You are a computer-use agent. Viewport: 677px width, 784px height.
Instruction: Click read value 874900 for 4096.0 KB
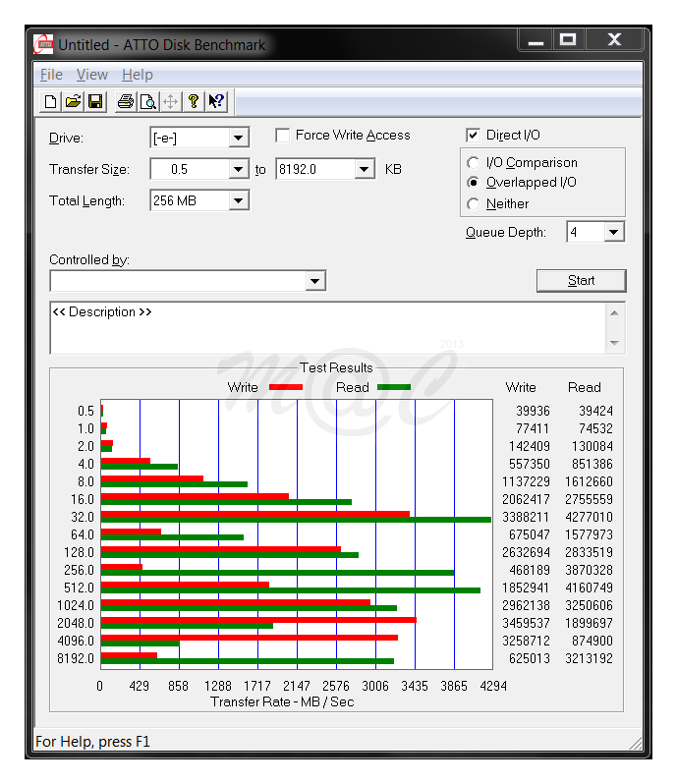pos(592,641)
